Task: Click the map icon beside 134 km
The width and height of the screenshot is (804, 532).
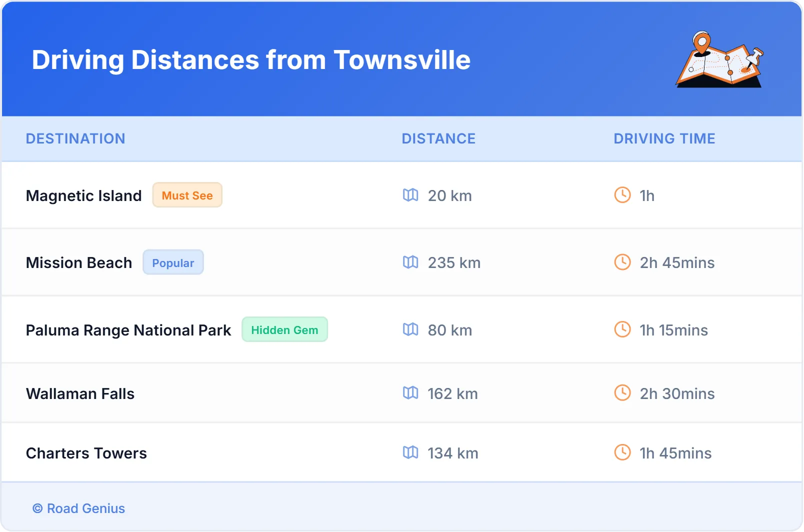Action: click(x=410, y=452)
